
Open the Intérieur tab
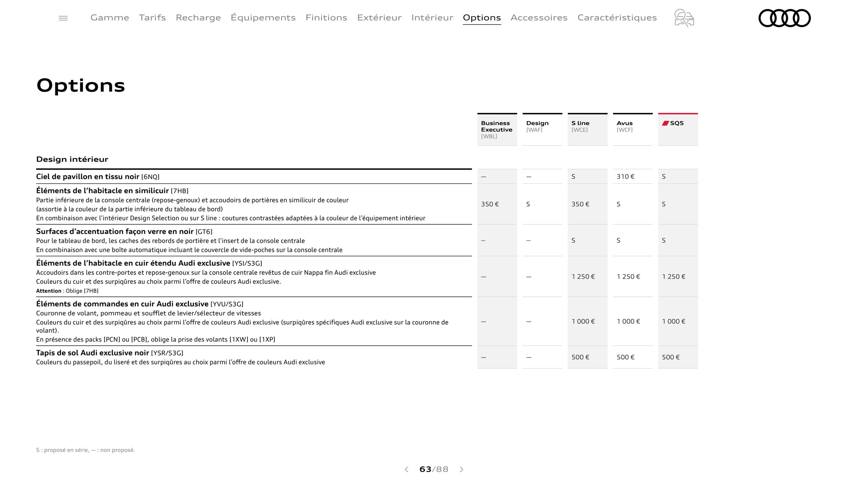[x=432, y=17]
